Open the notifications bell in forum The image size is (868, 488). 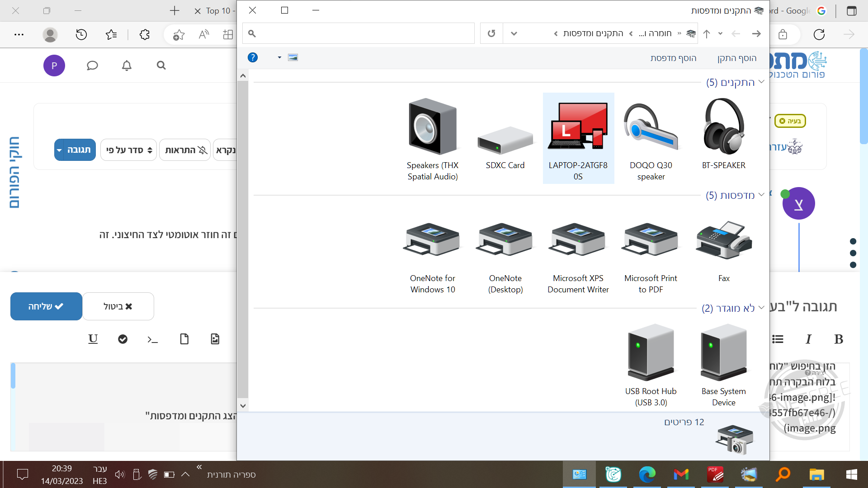point(127,66)
